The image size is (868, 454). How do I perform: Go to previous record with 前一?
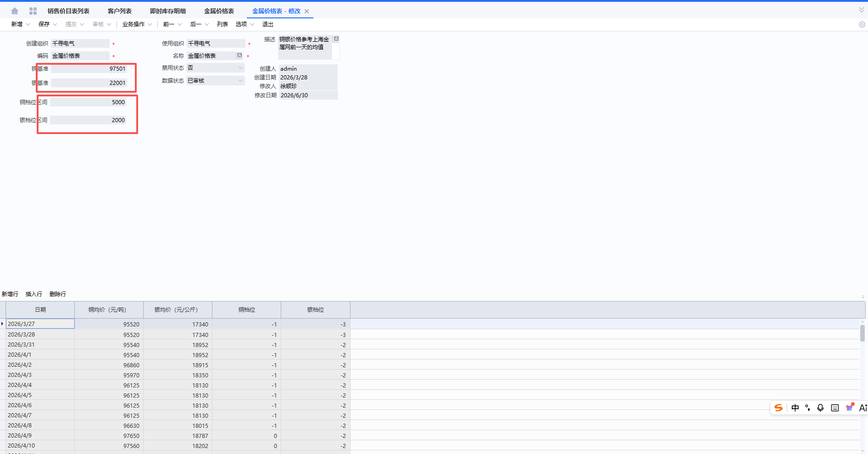[168, 24]
